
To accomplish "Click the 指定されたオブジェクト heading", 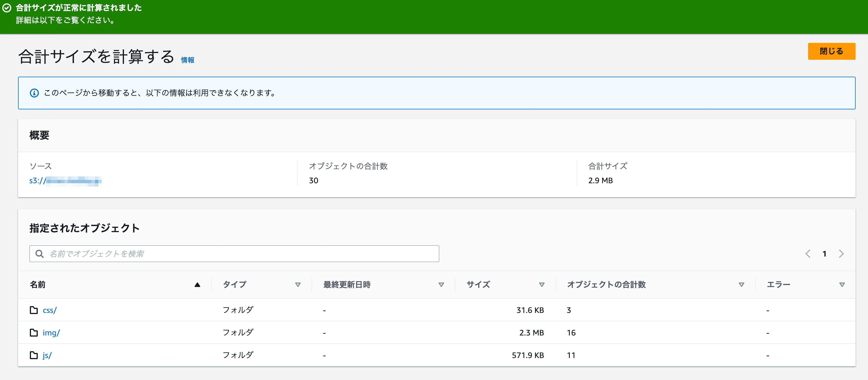I will click(84, 228).
